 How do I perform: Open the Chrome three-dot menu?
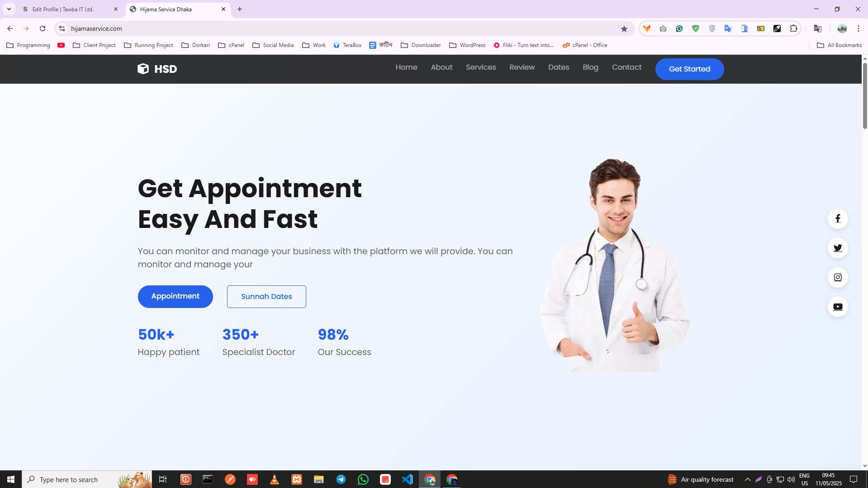(x=858, y=28)
